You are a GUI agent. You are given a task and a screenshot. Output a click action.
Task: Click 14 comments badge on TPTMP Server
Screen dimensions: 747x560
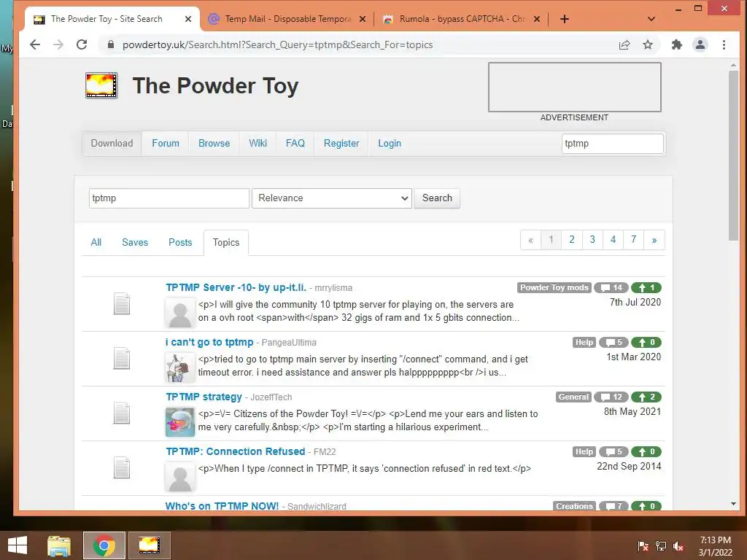point(611,287)
